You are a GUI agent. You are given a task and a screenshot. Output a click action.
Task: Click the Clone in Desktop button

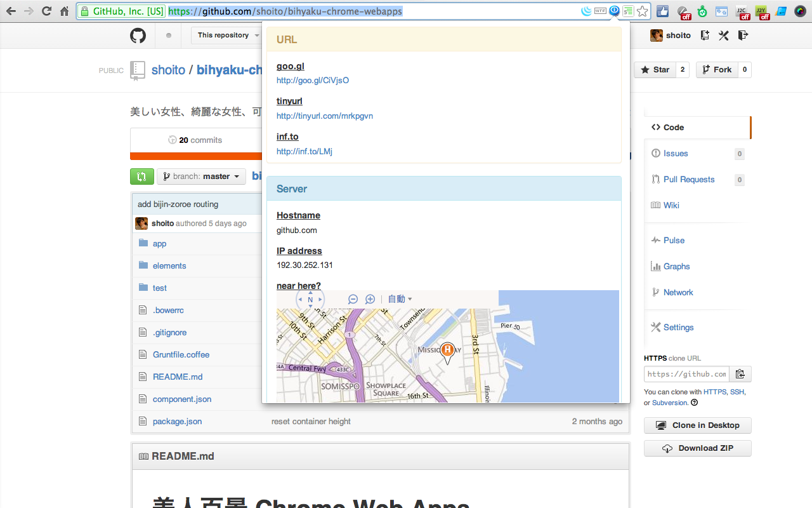click(698, 425)
